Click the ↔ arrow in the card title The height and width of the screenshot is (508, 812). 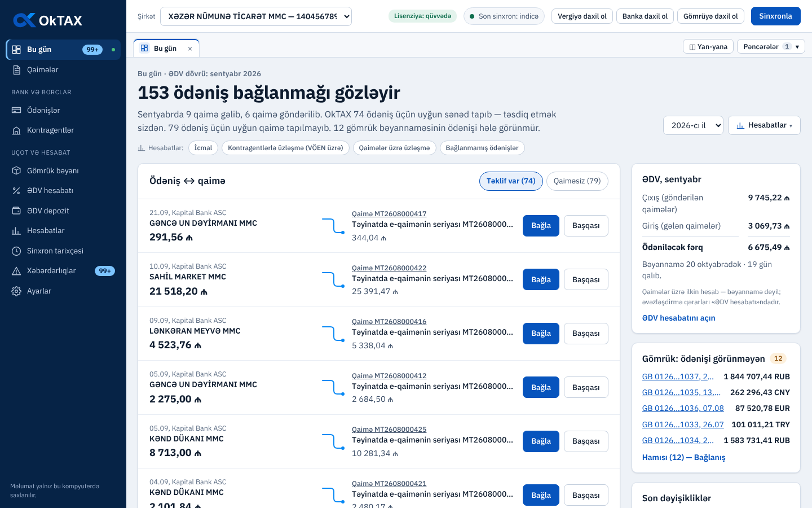[x=189, y=181]
